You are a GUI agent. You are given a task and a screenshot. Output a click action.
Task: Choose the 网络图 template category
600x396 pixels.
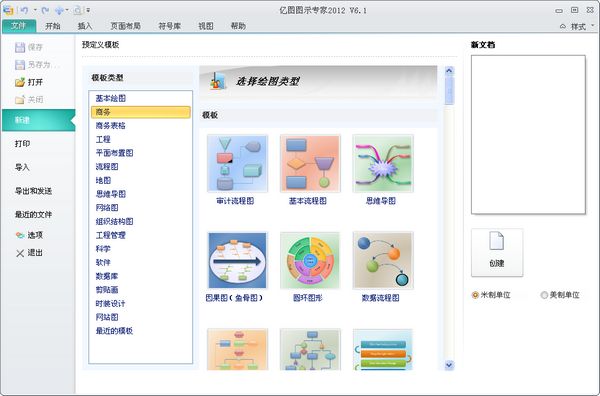point(107,208)
